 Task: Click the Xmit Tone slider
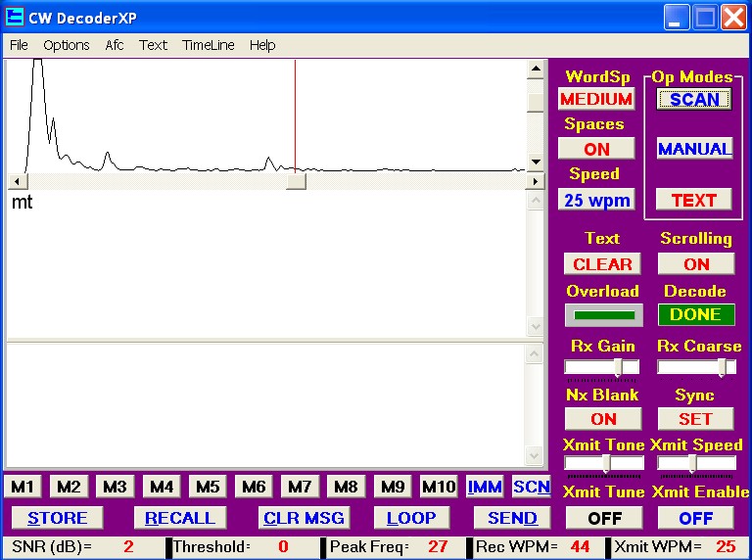tap(604, 464)
